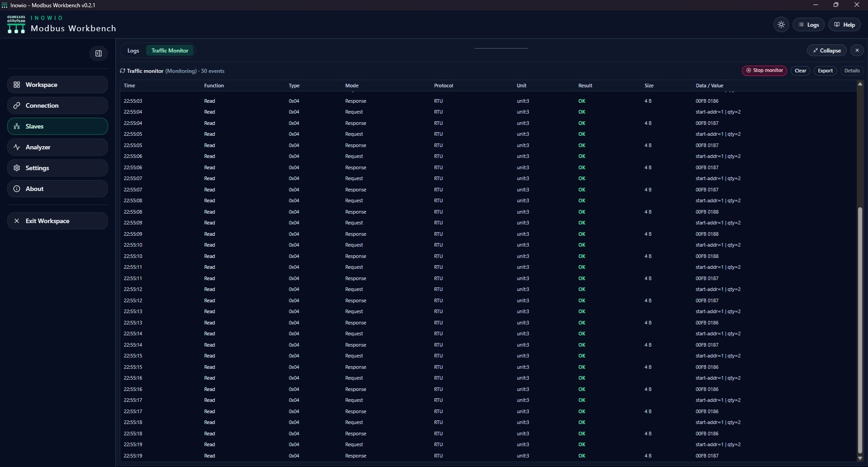Click the Unit column header
Screen dimensions: 868x467
(521, 86)
